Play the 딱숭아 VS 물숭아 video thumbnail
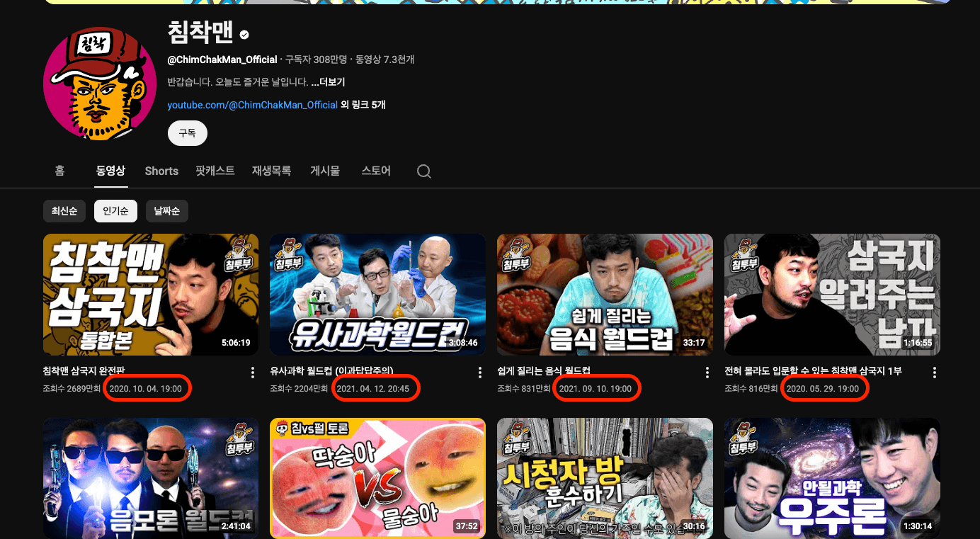 coord(377,478)
